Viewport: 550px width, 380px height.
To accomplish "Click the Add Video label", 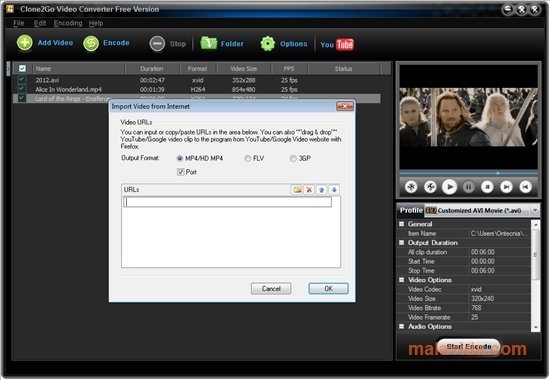I will (x=55, y=43).
